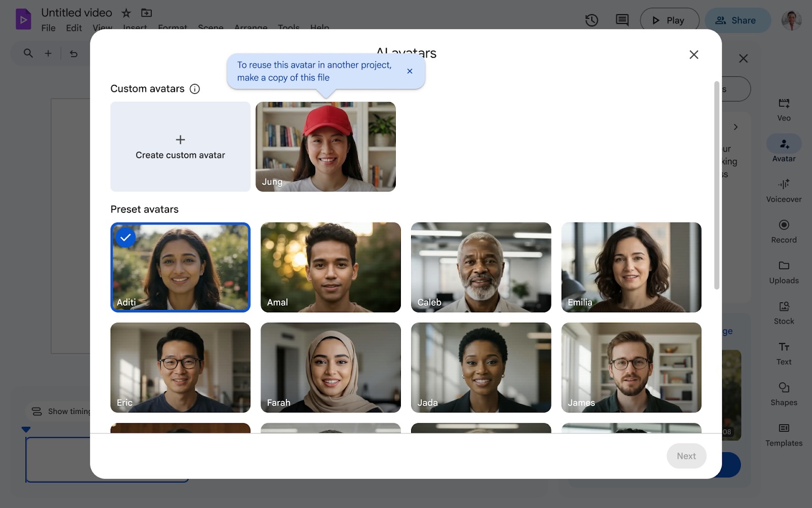This screenshot has width=812, height=508.
Task: Click Create custom avatar
Action: tap(180, 147)
